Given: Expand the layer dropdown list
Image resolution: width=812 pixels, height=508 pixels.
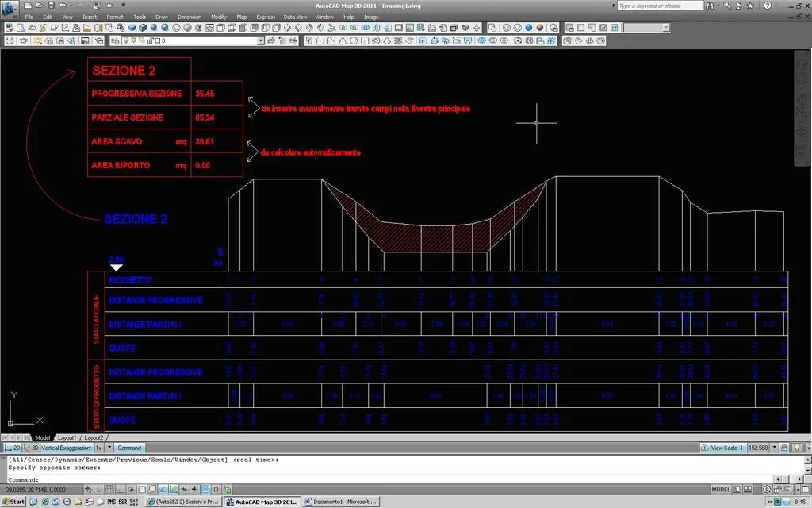Looking at the screenshot, I should 260,40.
